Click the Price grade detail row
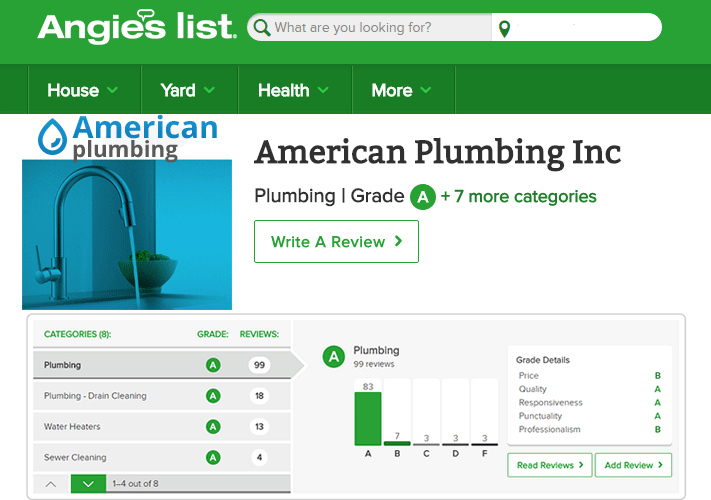The width and height of the screenshot is (711, 500). click(x=589, y=375)
